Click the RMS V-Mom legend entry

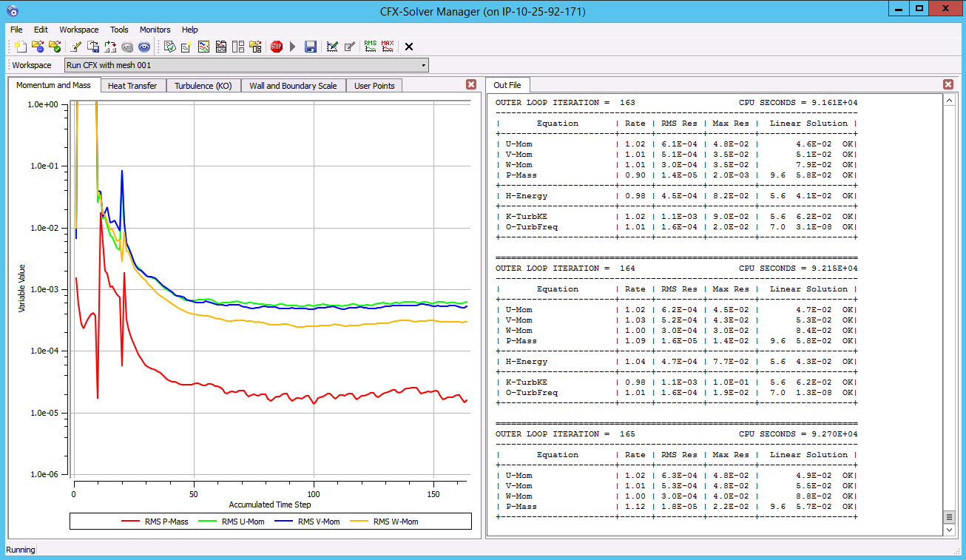(308, 522)
